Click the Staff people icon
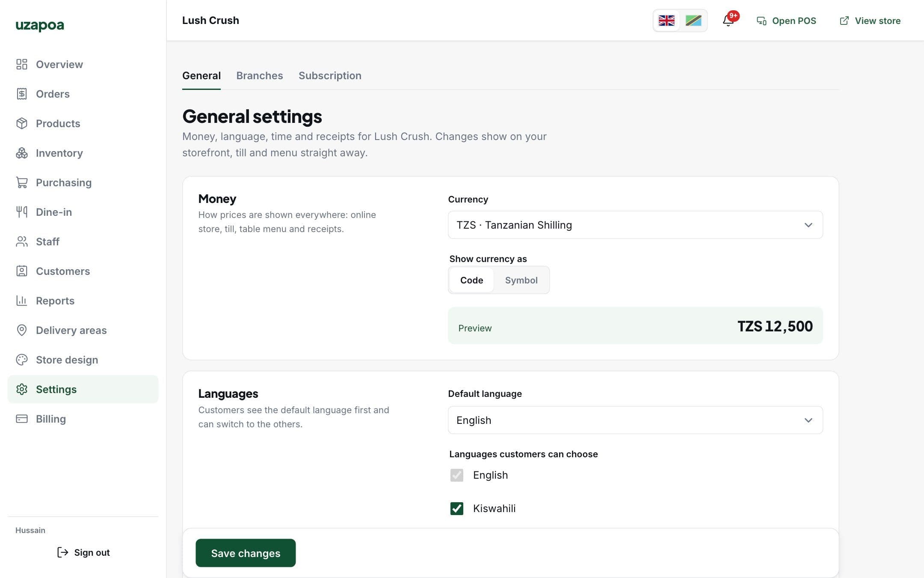The height and width of the screenshot is (578, 924). pos(22,241)
